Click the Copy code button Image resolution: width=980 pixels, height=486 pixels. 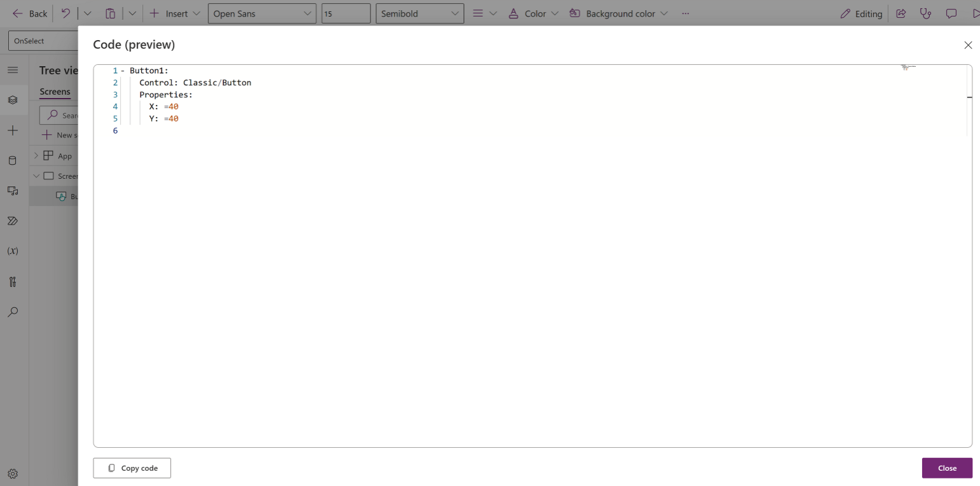pyautogui.click(x=132, y=468)
